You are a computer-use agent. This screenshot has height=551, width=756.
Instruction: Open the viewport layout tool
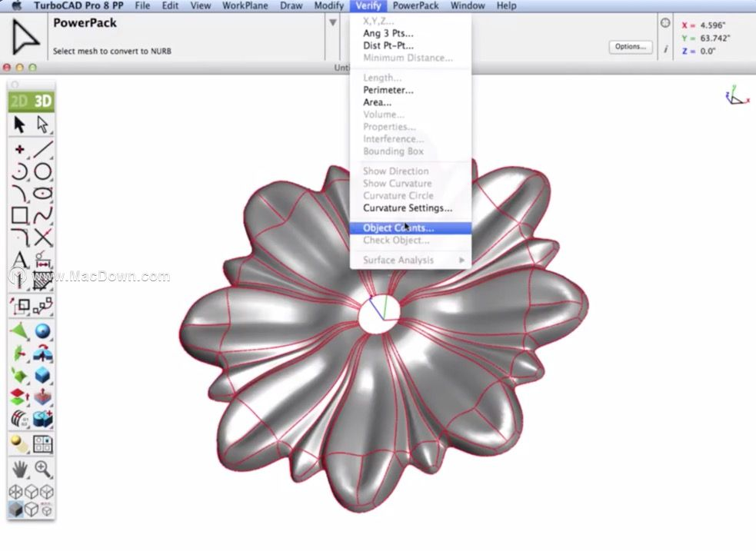(42, 444)
